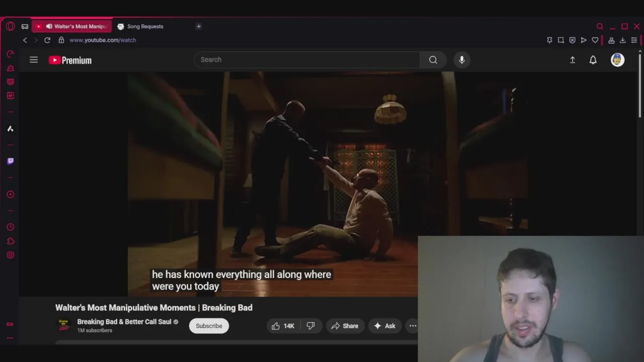This screenshot has height=362, width=644.
Task: Switch to the Song Requests tab
Action: click(145, 26)
